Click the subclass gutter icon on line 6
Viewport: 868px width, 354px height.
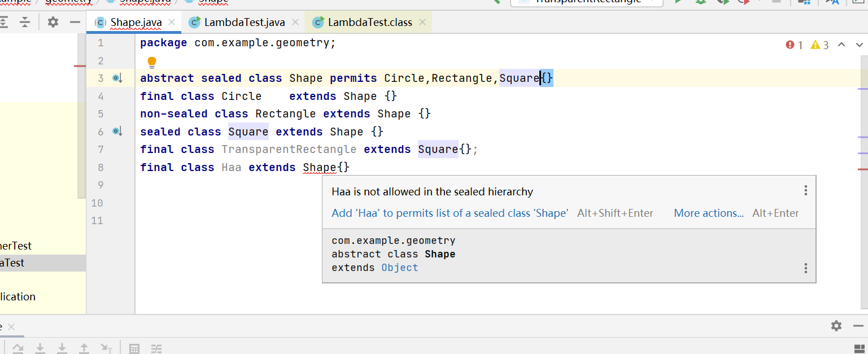[117, 132]
